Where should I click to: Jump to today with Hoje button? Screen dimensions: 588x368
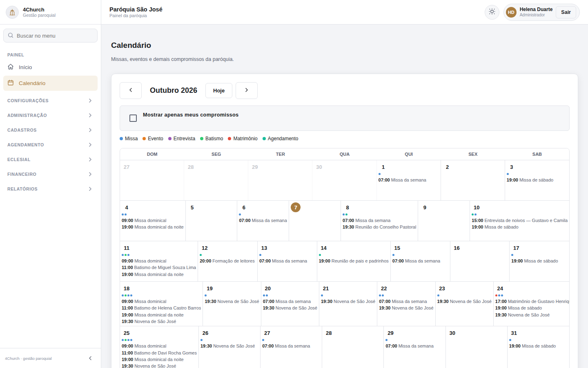219,90
